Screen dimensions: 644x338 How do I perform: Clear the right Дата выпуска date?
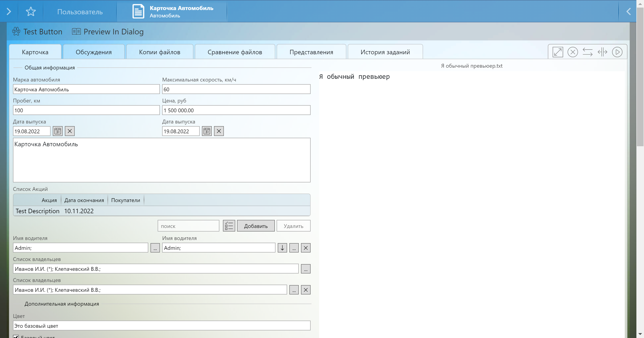[219, 131]
